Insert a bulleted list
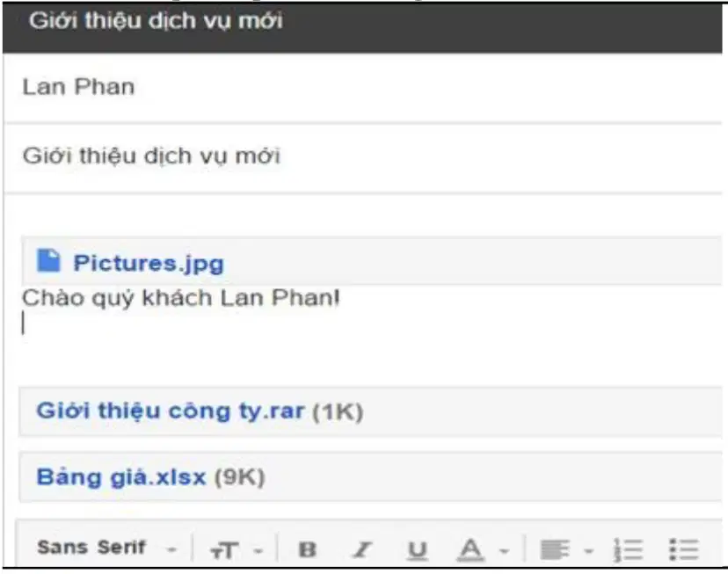Image resolution: width=728 pixels, height=574 pixels. pos(684,550)
